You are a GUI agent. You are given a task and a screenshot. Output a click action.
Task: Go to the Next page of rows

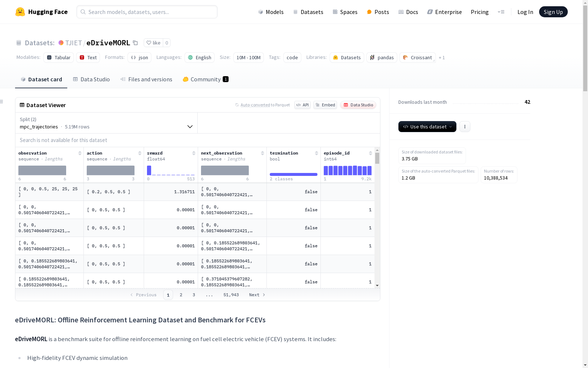(x=257, y=295)
